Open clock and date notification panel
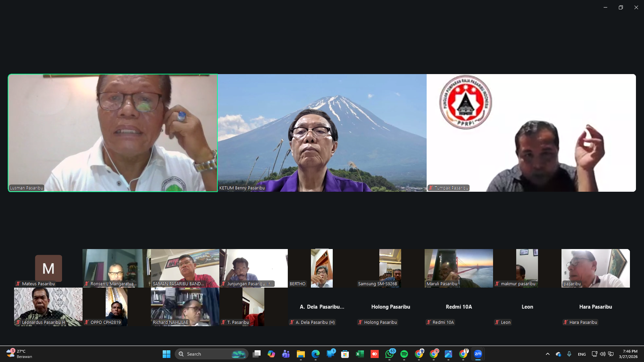Viewport: 644px width, 362px height. [628, 354]
